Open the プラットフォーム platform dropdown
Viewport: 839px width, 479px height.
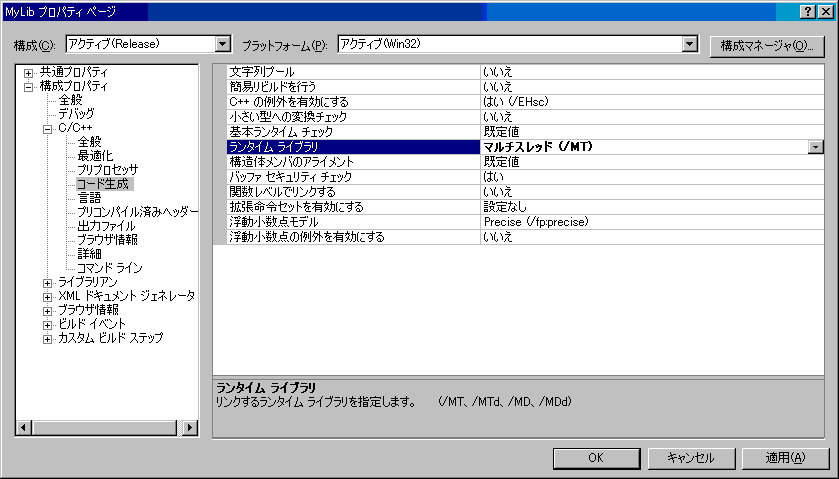click(688, 44)
